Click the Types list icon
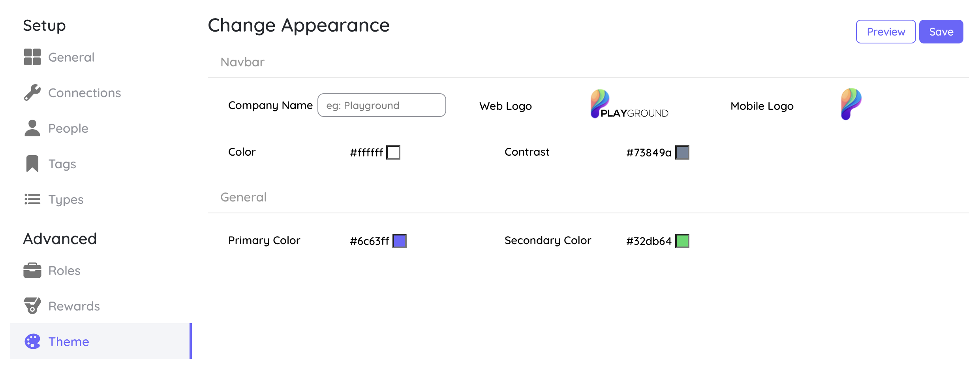The image size is (980, 369). coord(32,199)
